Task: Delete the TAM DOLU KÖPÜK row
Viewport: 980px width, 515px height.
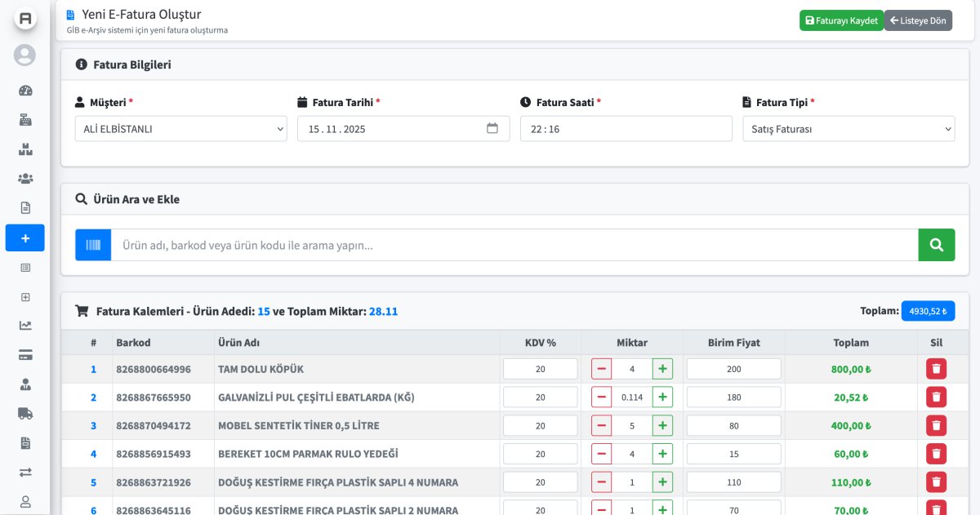Action: click(x=936, y=369)
